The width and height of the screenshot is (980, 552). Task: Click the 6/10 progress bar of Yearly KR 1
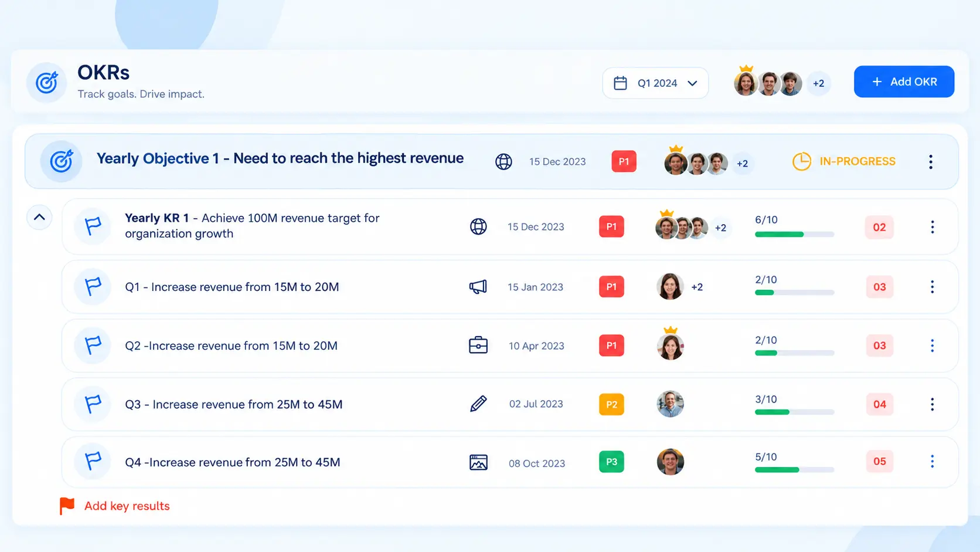[x=794, y=234]
